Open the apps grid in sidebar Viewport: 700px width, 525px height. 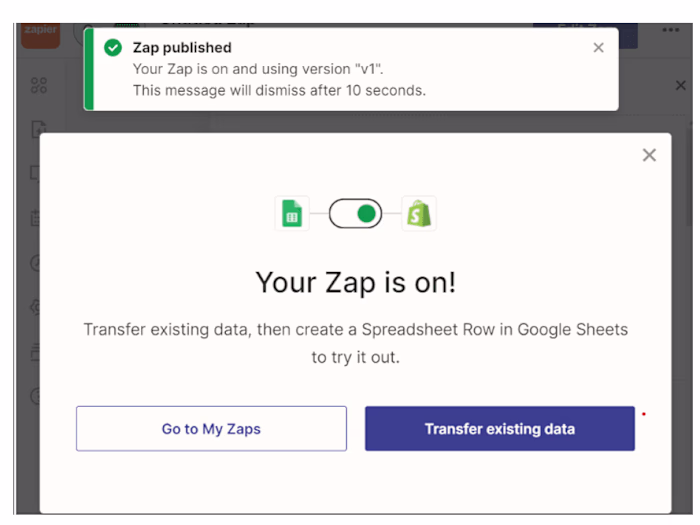coord(39,85)
